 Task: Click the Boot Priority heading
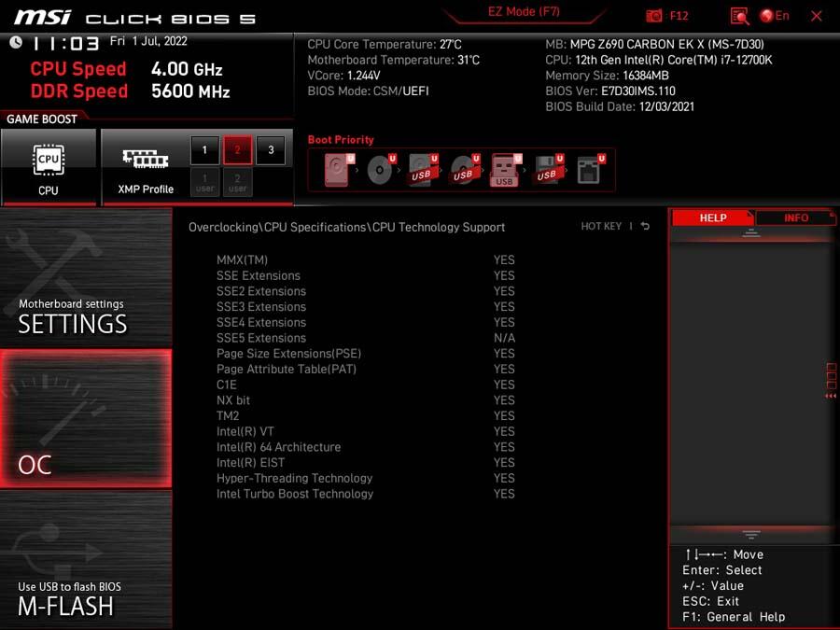[341, 140]
